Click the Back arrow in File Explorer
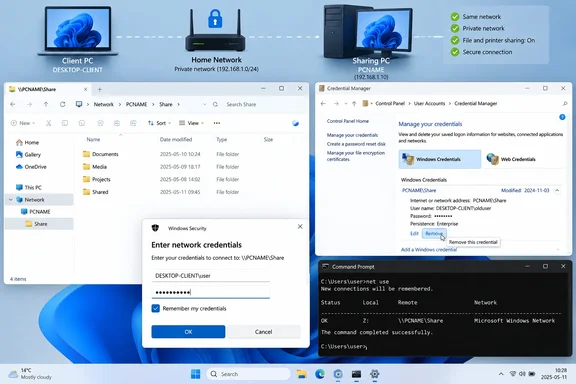576x384 pixels. click(13, 104)
